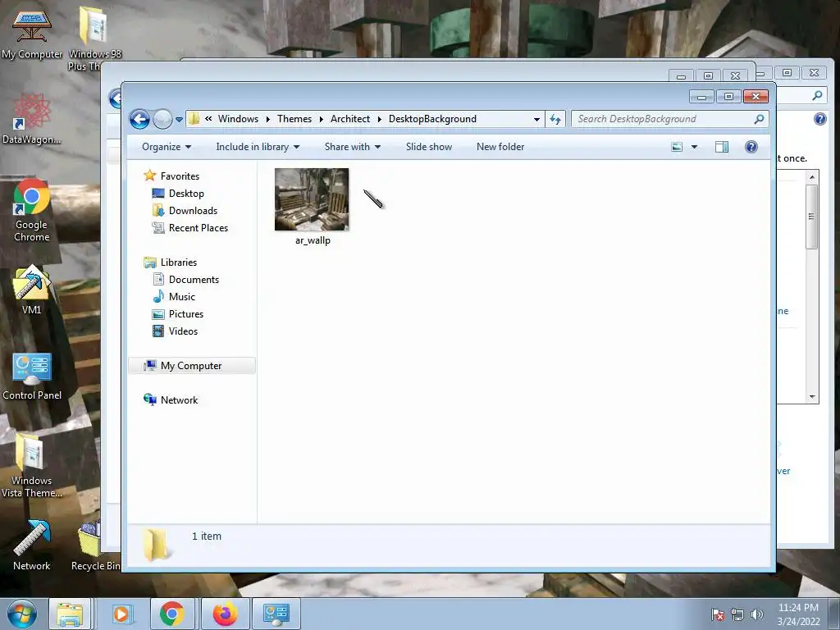Open the Network desktop icon

coord(32,546)
